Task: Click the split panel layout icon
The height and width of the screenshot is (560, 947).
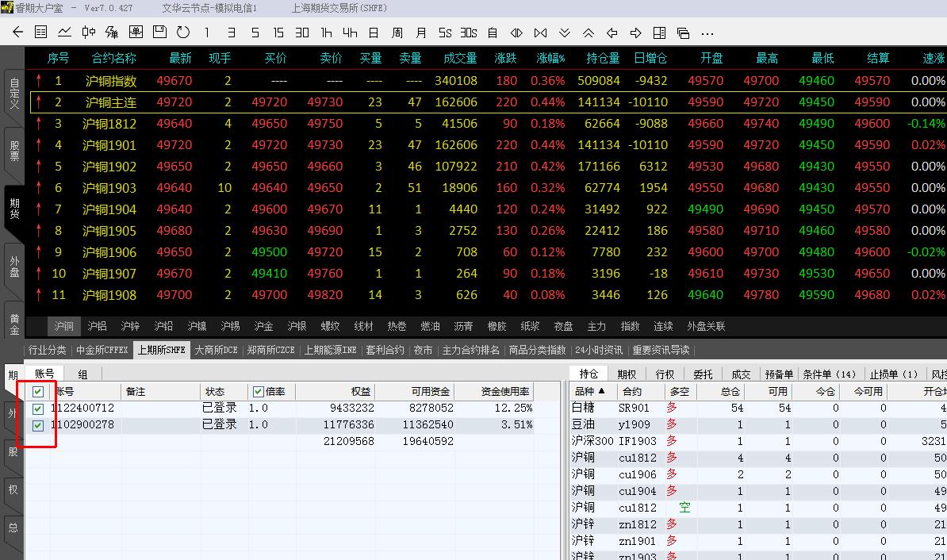Action: click(659, 33)
